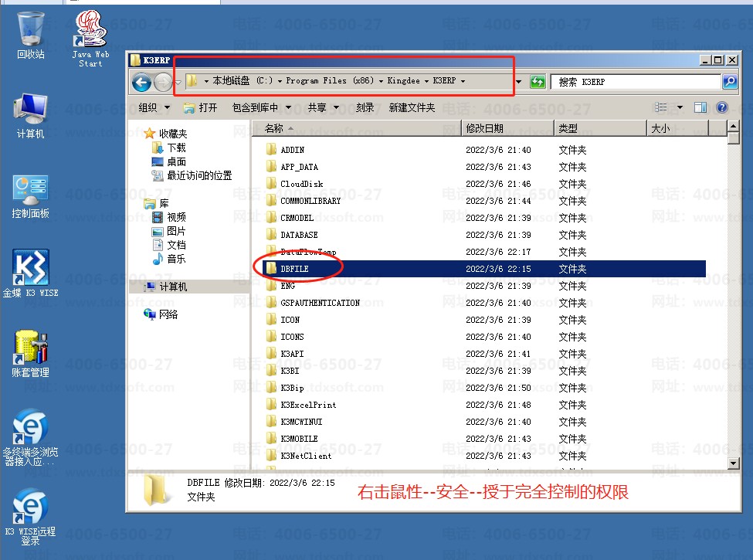Viewport: 753px width, 560px height.
Task: Open the 计算机 desktop icon
Action: point(30,116)
